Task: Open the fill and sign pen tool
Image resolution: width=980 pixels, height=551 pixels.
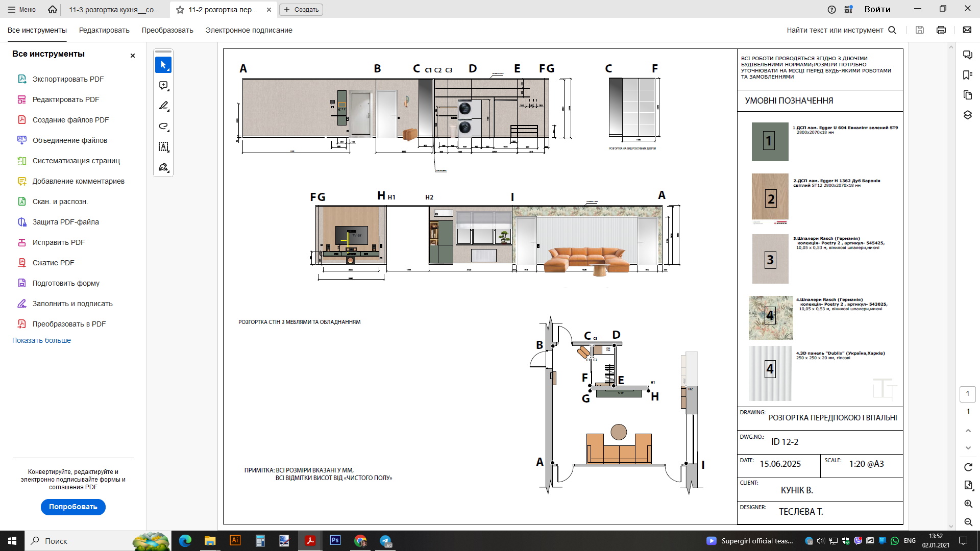Action: (x=163, y=167)
